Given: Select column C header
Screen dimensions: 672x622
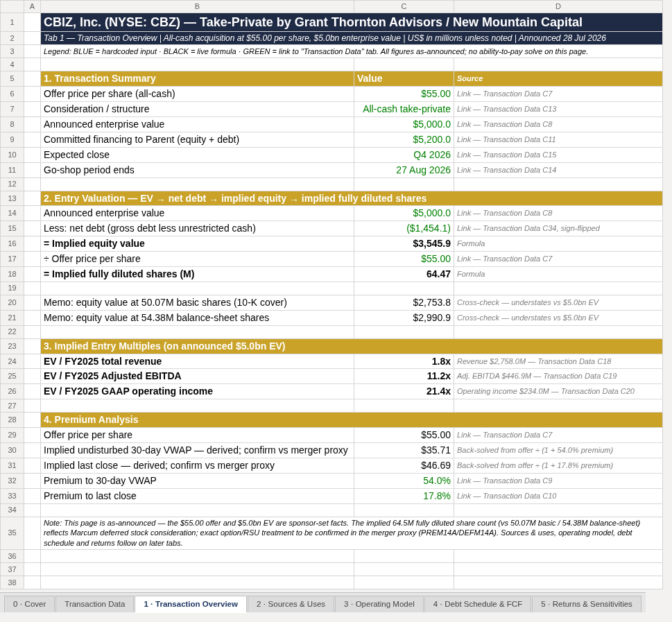Looking at the screenshot, I should [x=404, y=6].
